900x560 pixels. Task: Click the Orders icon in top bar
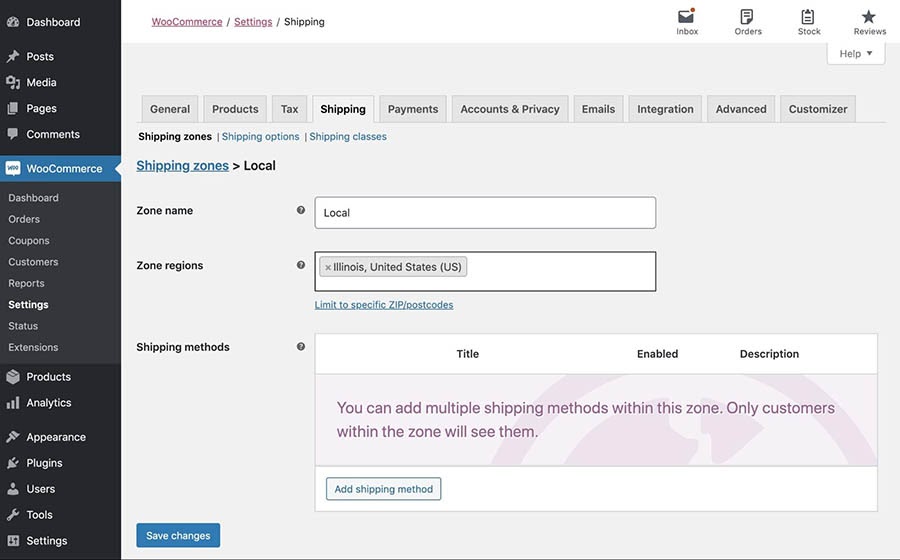coord(747,18)
